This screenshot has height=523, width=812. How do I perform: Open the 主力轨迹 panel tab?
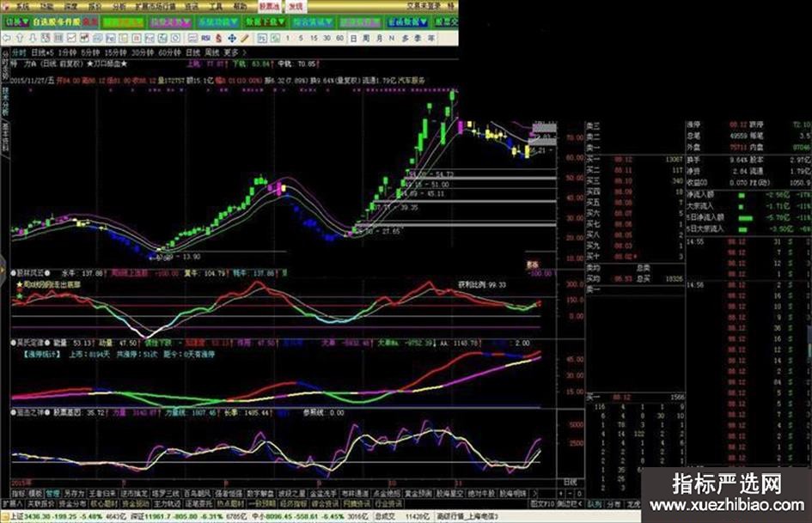tap(167, 503)
